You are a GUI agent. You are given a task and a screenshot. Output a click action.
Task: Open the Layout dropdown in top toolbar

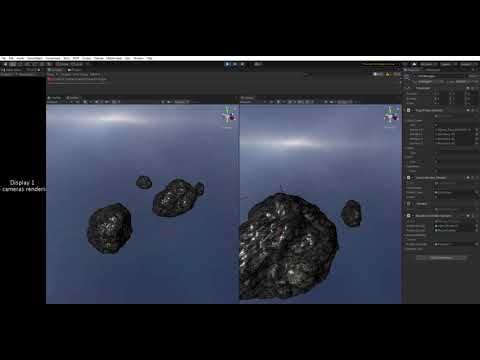[468, 64]
